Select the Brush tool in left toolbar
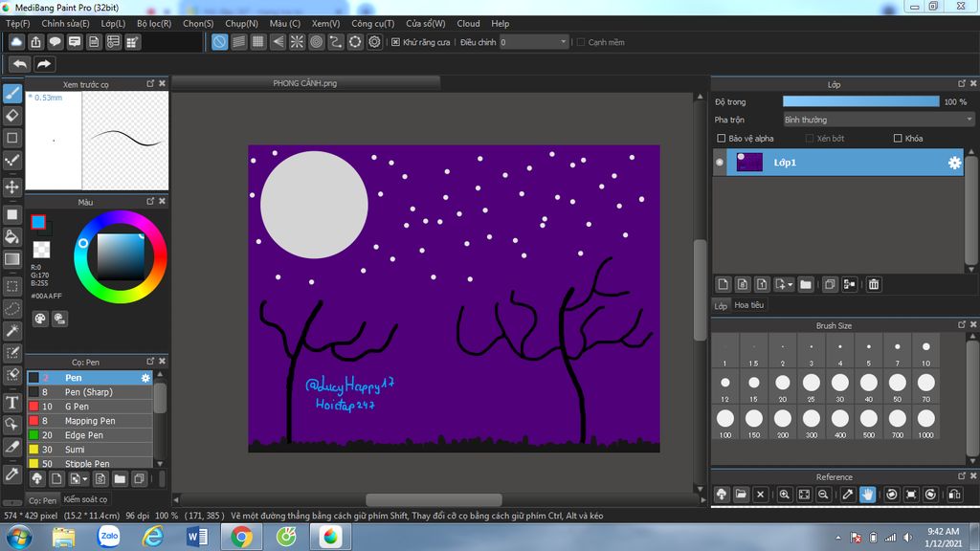Screen dimensions: 980x551 [11, 94]
